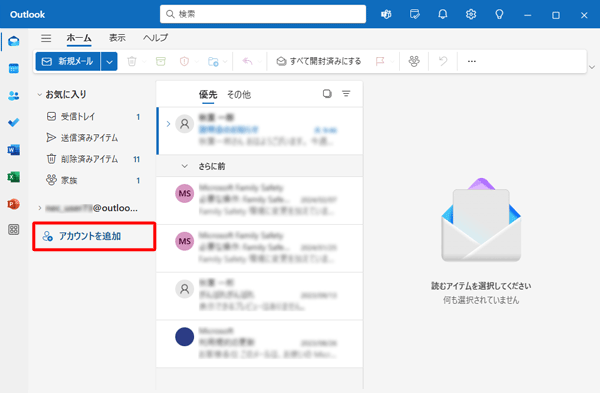This screenshot has height=393, width=600.
Task: Open the flag options dropdown arrow
Action: (x=392, y=62)
